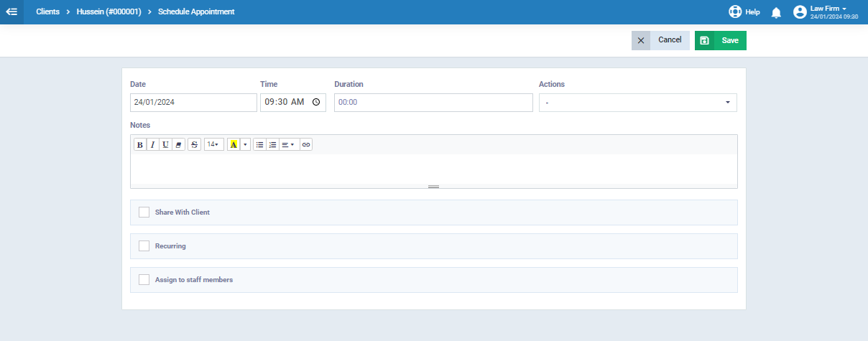Open the notifications bell
Image resolution: width=868 pixels, height=341 pixels.
point(776,12)
